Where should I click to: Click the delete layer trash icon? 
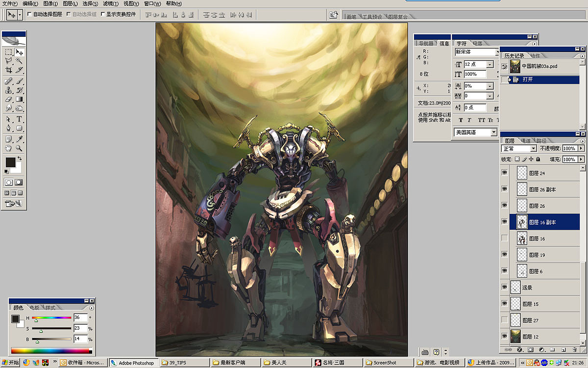pyautogui.click(x=574, y=350)
